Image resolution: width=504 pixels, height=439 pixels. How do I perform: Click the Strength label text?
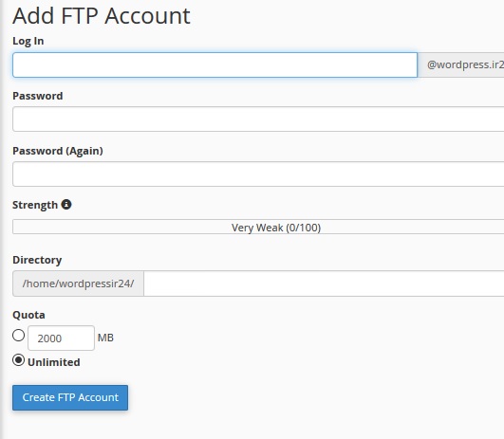tap(35, 205)
